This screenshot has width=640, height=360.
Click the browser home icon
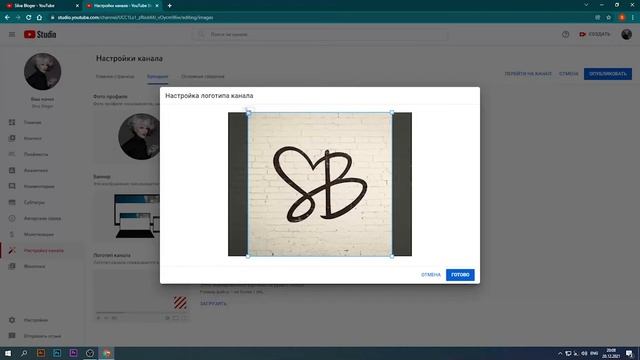tap(39, 18)
